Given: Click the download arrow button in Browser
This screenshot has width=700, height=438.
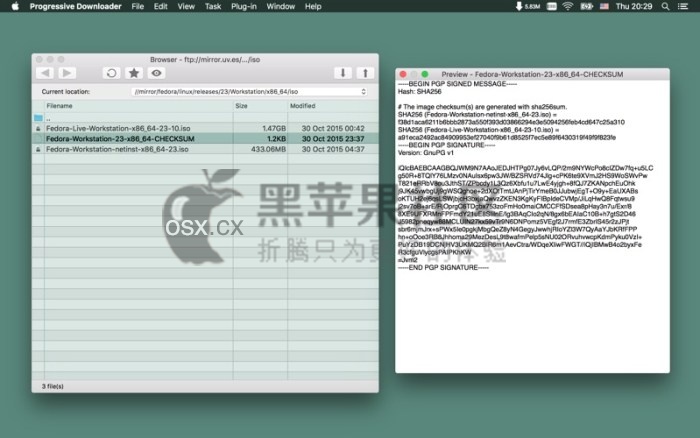Looking at the screenshot, I should tap(343, 73).
